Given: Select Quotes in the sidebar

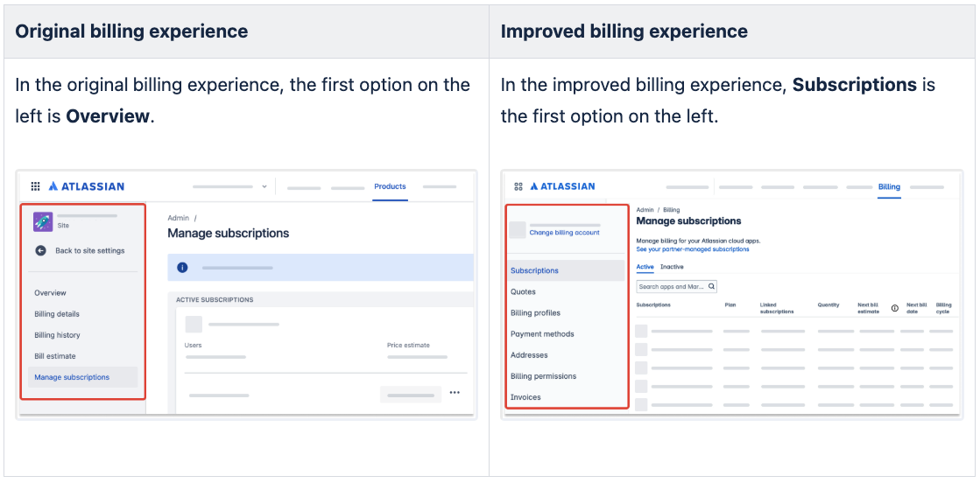Looking at the screenshot, I should tap(523, 291).
